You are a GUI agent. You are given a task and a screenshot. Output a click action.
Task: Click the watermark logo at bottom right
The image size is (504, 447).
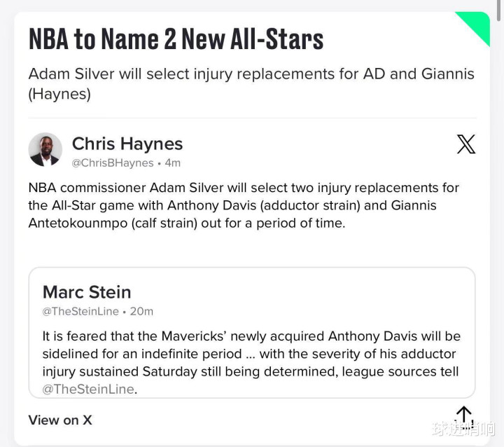(464, 429)
